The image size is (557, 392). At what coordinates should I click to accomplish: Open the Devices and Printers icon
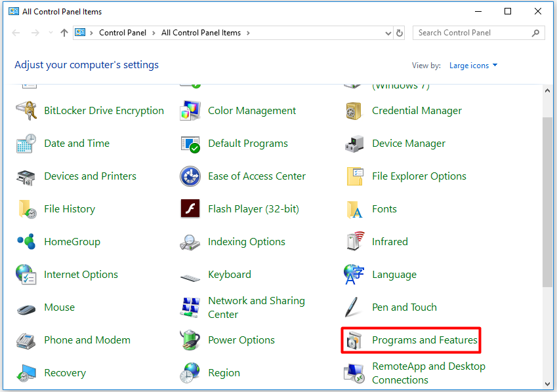[x=26, y=177]
